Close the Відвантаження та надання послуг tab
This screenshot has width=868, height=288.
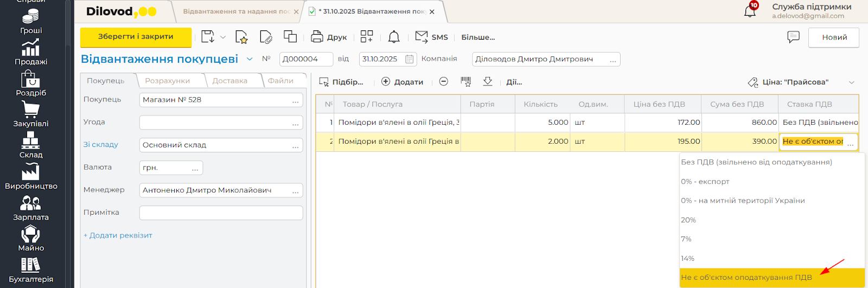(296, 11)
